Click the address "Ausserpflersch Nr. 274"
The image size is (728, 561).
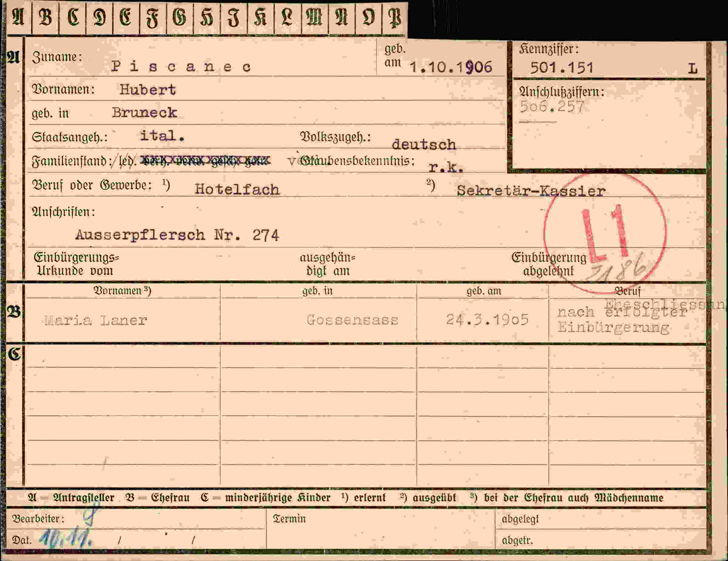(x=177, y=235)
